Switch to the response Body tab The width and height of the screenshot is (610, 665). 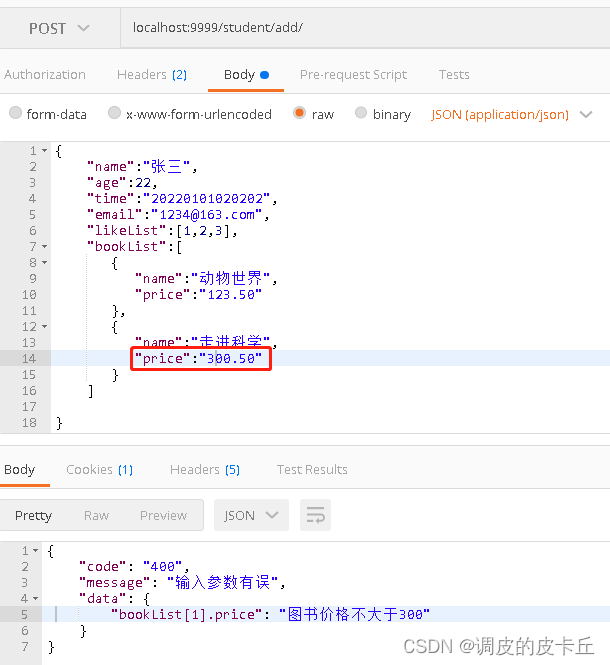coord(20,469)
